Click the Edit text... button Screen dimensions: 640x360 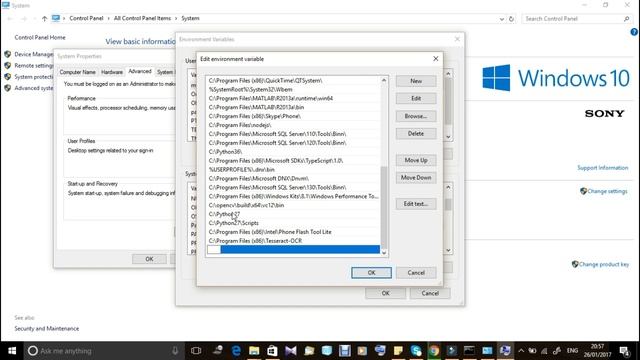(x=416, y=204)
